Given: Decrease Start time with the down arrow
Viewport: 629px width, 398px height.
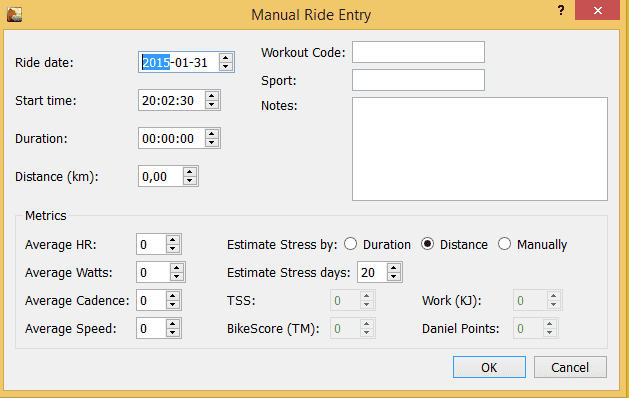Looking at the screenshot, I should 211,105.
